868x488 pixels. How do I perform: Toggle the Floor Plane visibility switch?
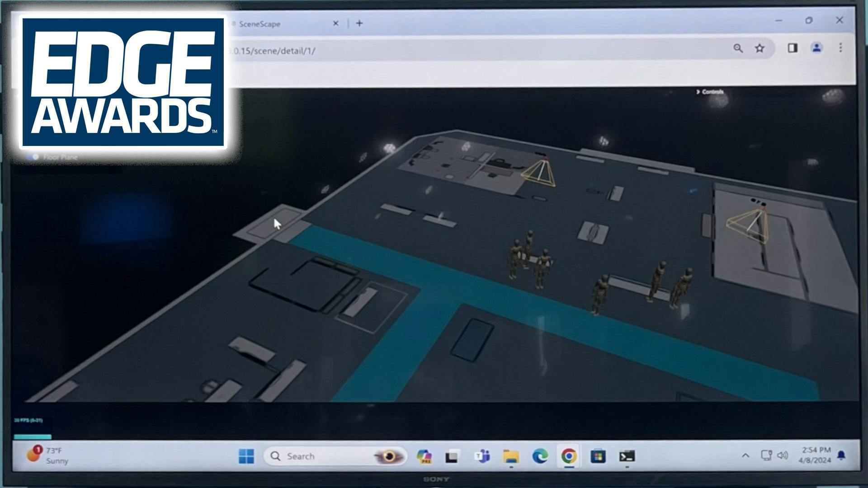[33, 156]
